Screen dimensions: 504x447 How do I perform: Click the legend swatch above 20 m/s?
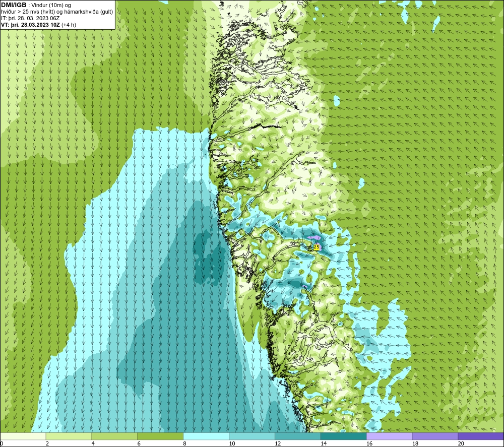[x=481, y=436]
